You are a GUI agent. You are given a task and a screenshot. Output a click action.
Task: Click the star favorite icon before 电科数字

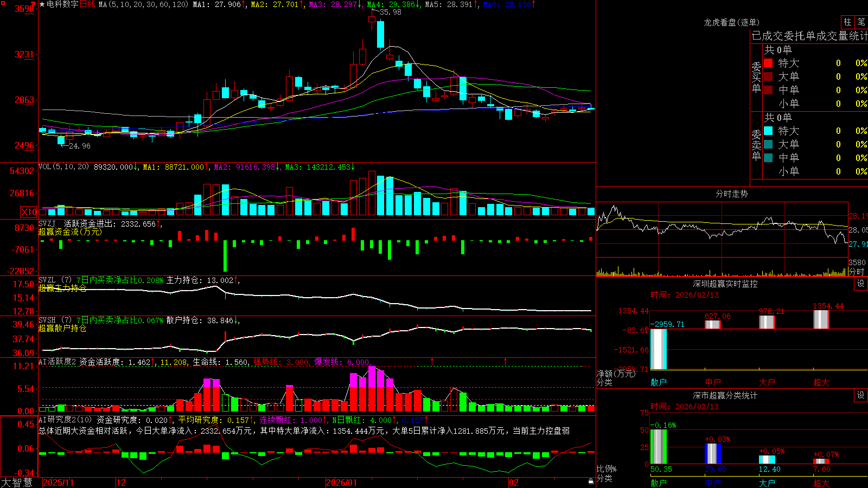[42, 4]
